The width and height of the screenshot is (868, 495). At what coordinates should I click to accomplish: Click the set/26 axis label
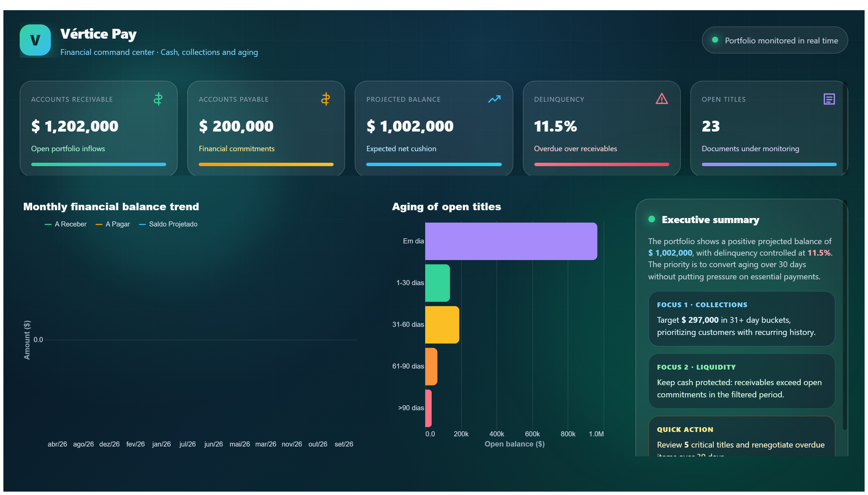pyautogui.click(x=344, y=444)
